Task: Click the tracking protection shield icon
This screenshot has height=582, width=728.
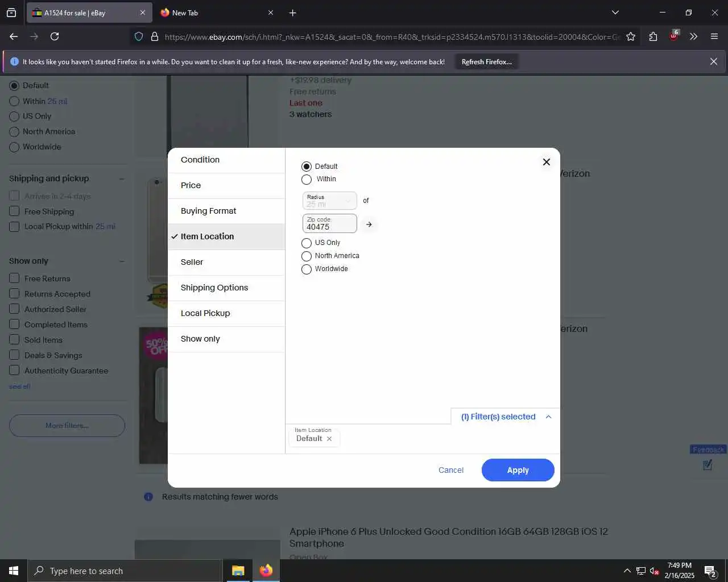Action: [x=139, y=37]
